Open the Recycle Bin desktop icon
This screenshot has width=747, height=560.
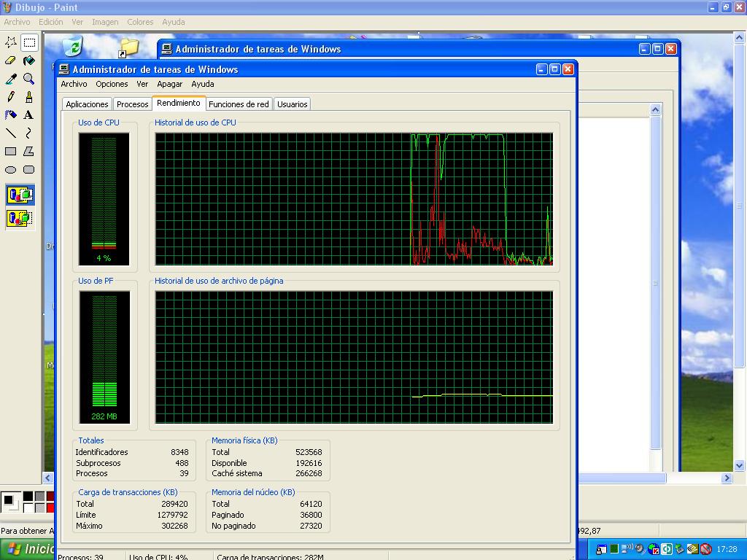(x=72, y=47)
